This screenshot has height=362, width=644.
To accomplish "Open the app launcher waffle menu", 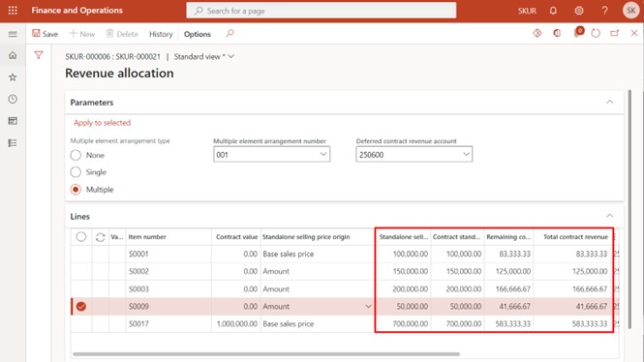I will 13,11.
